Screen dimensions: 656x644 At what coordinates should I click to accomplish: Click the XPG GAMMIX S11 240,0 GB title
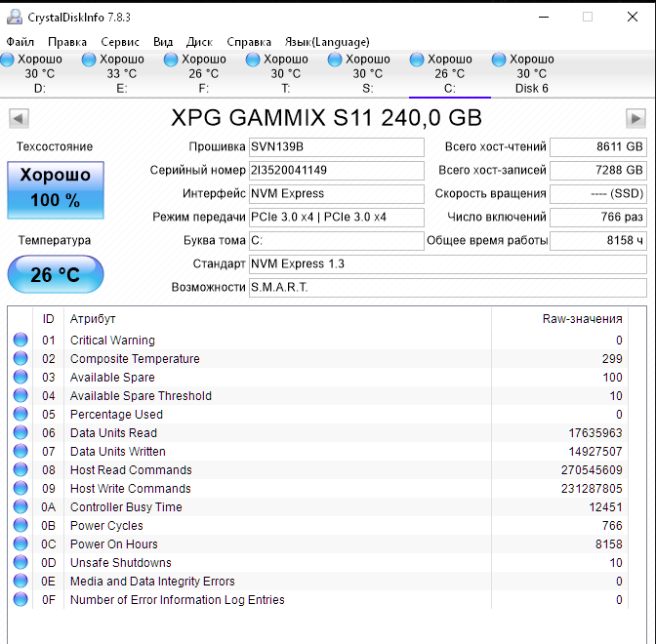pos(326,117)
